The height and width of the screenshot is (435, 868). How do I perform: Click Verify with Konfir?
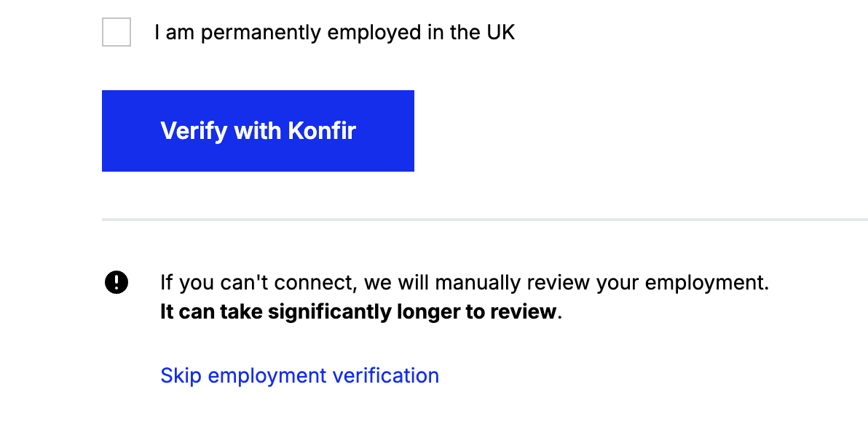tap(258, 131)
